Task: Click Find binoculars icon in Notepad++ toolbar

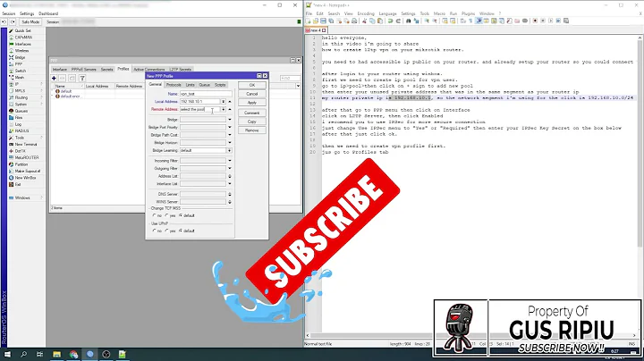Action: [409, 21]
